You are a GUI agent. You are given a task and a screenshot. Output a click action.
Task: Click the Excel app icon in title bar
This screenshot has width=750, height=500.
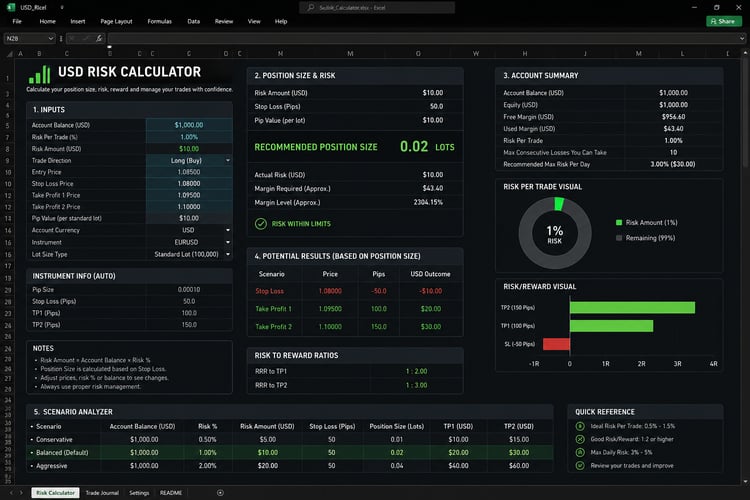coord(11,7)
